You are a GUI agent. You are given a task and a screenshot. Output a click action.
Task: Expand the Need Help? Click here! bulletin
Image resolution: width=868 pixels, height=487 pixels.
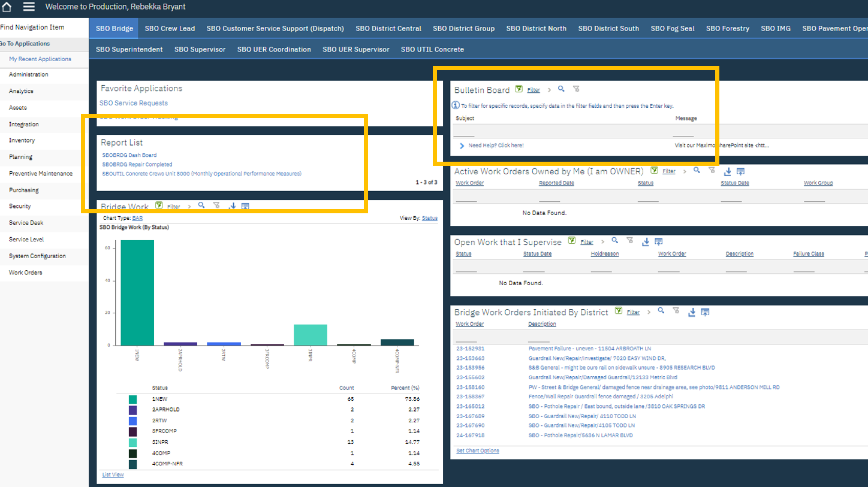coord(462,146)
